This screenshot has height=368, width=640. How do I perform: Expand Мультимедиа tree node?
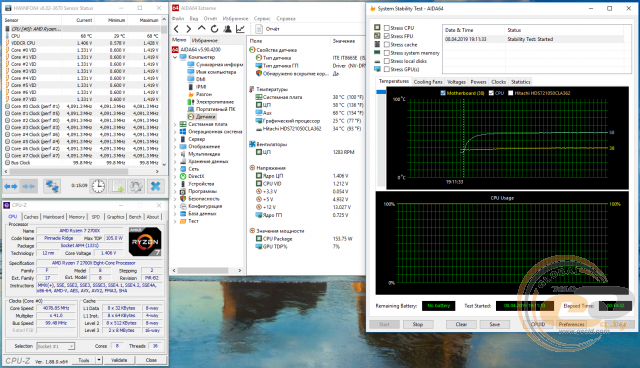point(176,154)
